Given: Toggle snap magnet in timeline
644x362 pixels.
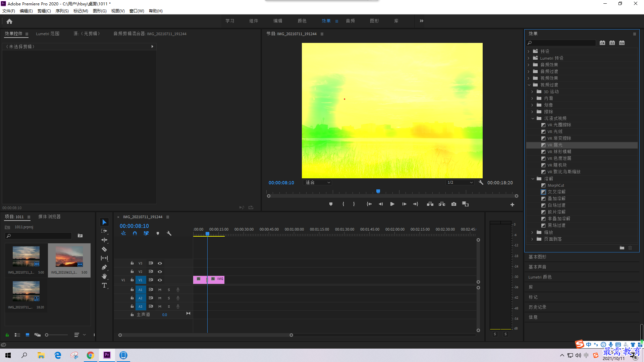Looking at the screenshot, I should click(135, 233).
